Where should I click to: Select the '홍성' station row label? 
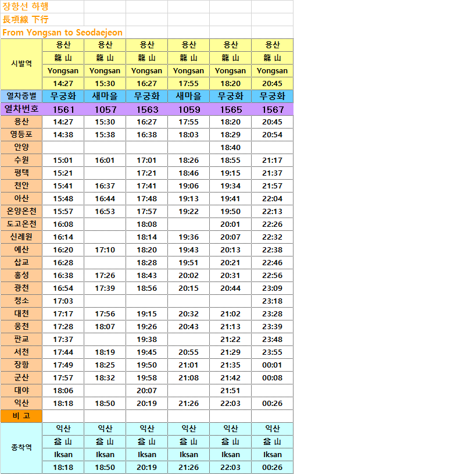coord(22,275)
